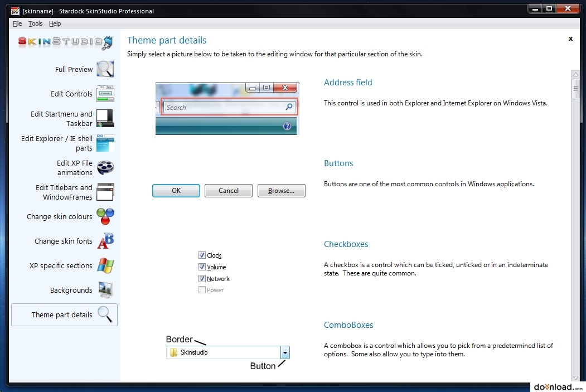The height and width of the screenshot is (392, 586).
Task: Expand the Skinstudio combobox arrow
Action: (x=285, y=352)
